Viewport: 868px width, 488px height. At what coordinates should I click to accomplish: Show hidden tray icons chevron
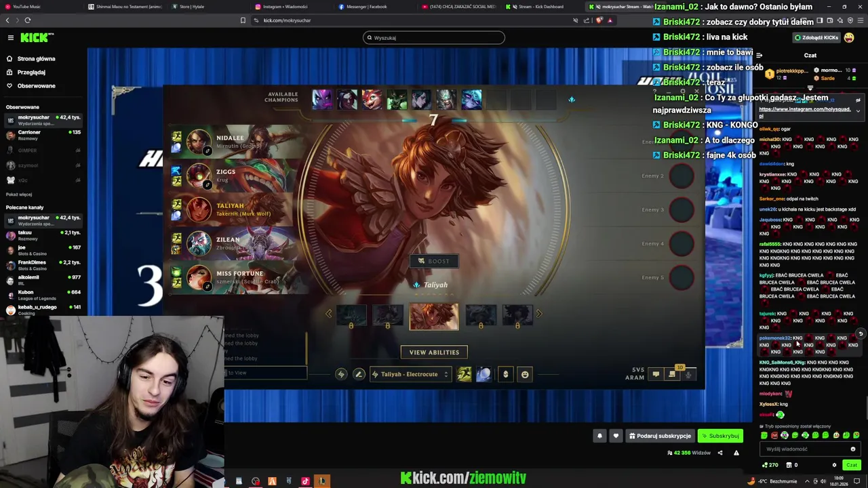point(806,481)
